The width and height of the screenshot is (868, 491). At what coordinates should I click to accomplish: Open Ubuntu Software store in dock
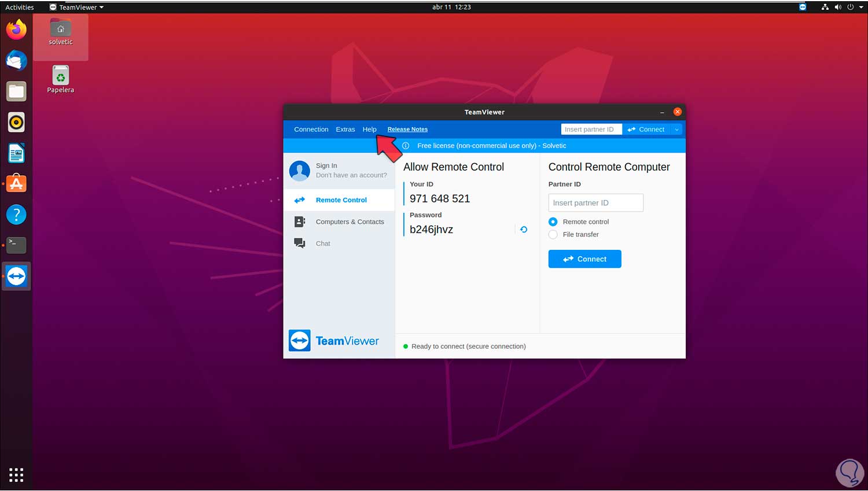16,184
